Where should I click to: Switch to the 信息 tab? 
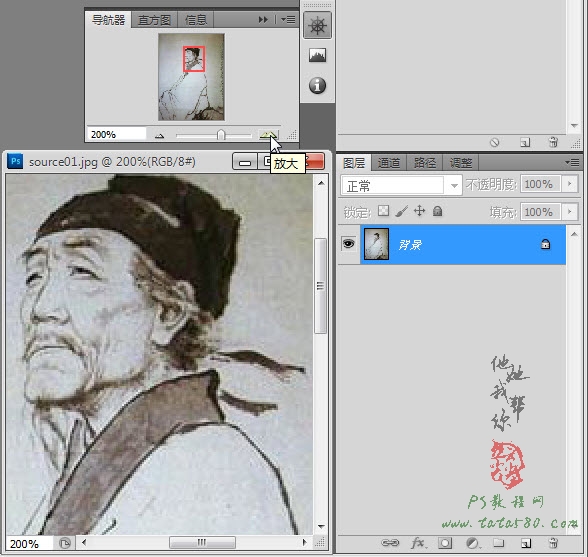pyautogui.click(x=195, y=20)
